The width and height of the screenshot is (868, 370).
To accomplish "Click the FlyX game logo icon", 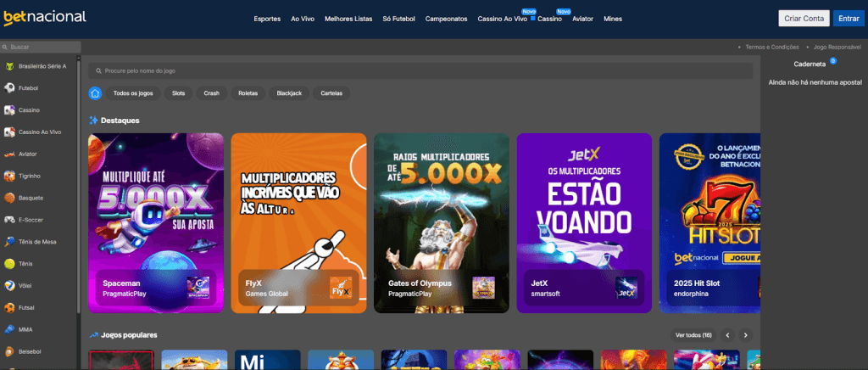I will click(341, 288).
